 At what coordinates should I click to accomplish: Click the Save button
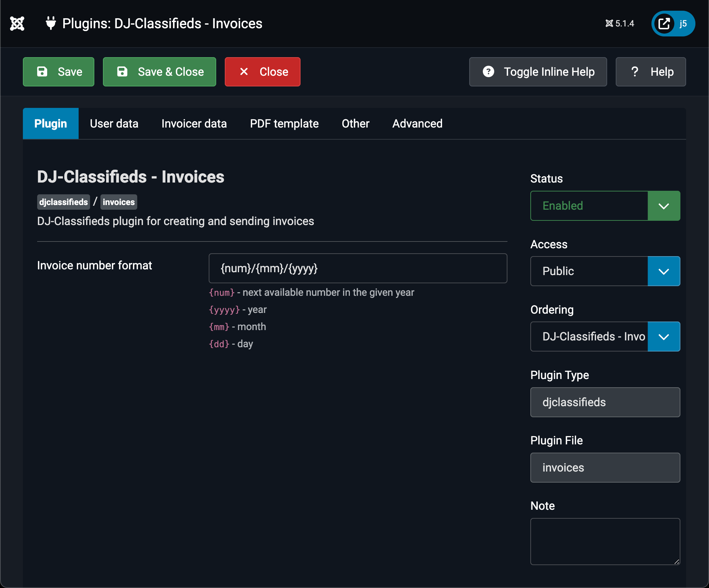coord(59,72)
